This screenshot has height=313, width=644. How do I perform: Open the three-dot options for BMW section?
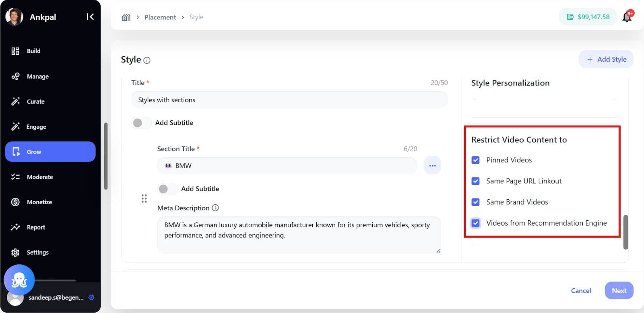click(x=432, y=166)
